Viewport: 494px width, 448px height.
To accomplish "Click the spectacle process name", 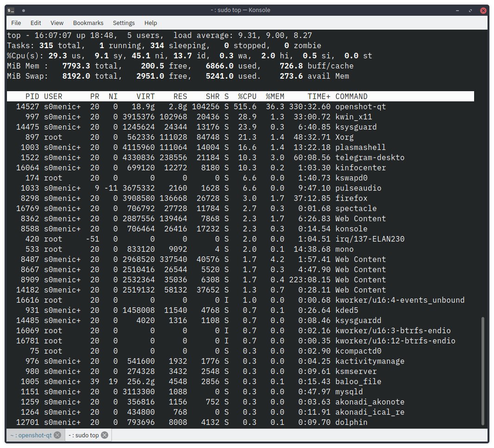I will [356, 208].
